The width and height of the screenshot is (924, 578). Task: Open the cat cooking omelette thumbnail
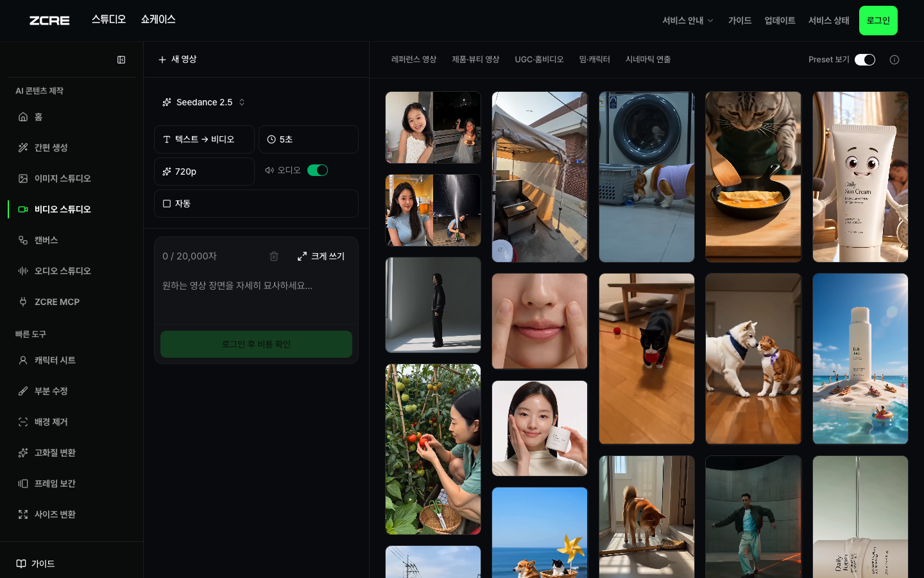pyautogui.click(x=753, y=177)
